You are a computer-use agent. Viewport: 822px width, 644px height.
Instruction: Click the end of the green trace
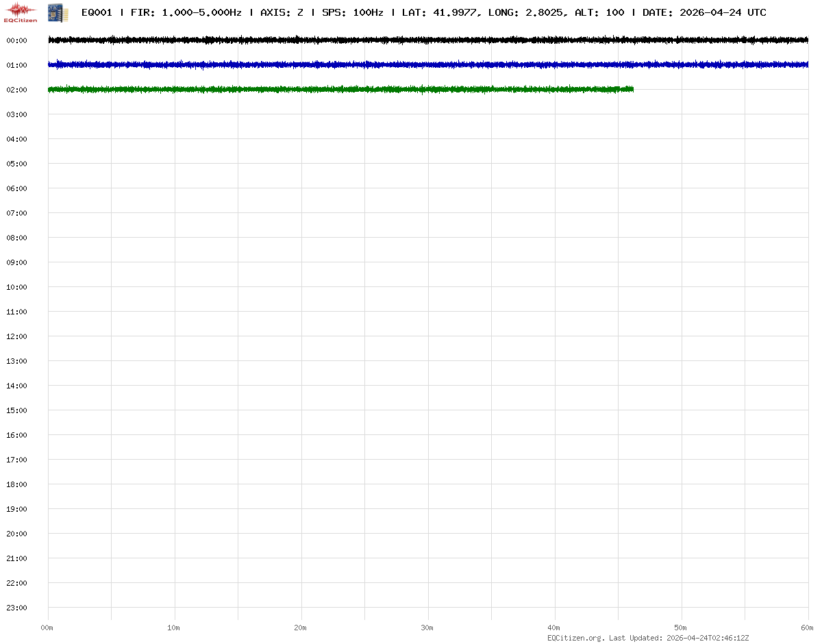coord(632,89)
